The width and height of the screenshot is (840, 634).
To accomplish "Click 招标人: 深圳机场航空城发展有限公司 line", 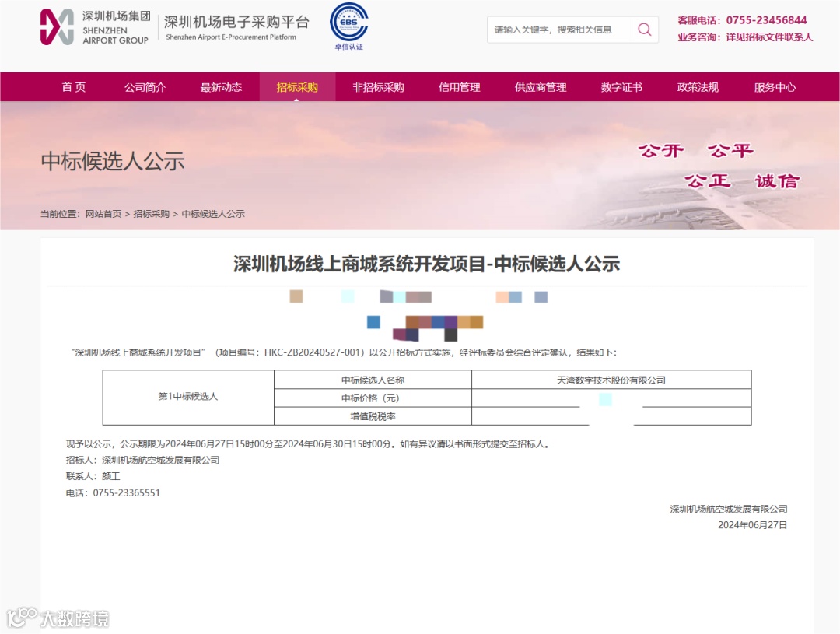I will pyautogui.click(x=142, y=461).
